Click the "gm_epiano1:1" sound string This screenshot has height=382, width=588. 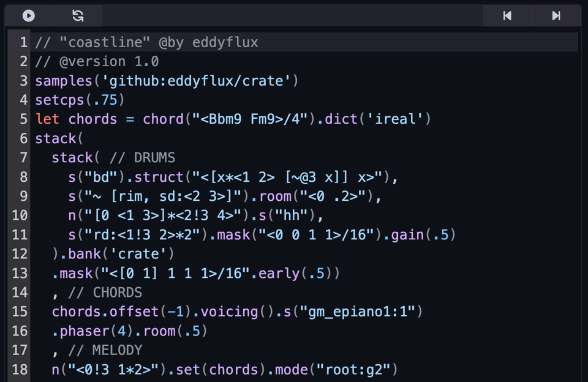[357, 312]
